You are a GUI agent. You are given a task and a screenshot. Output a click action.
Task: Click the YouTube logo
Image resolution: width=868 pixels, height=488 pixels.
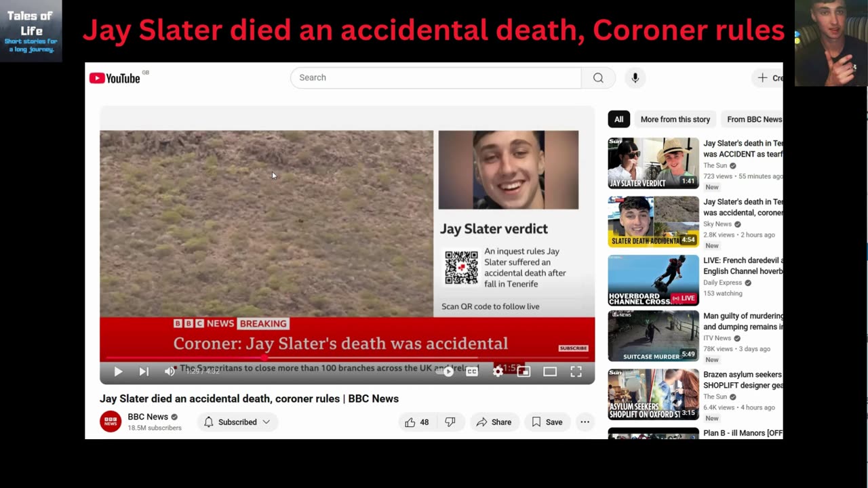[x=115, y=78]
